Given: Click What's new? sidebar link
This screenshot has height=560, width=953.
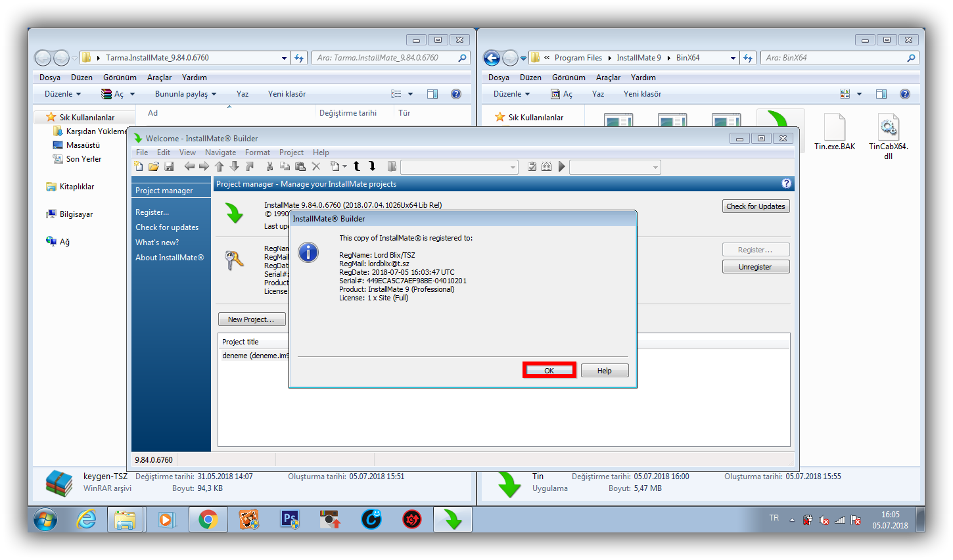Looking at the screenshot, I should point(157,243).
